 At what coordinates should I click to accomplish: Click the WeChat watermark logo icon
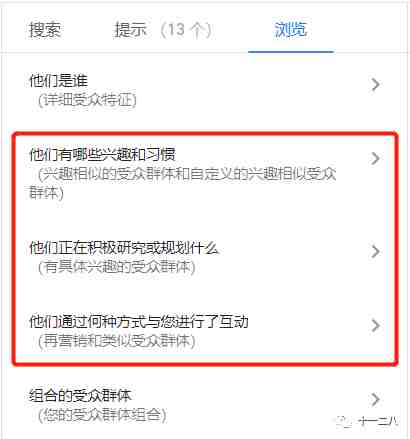(344, 422)
